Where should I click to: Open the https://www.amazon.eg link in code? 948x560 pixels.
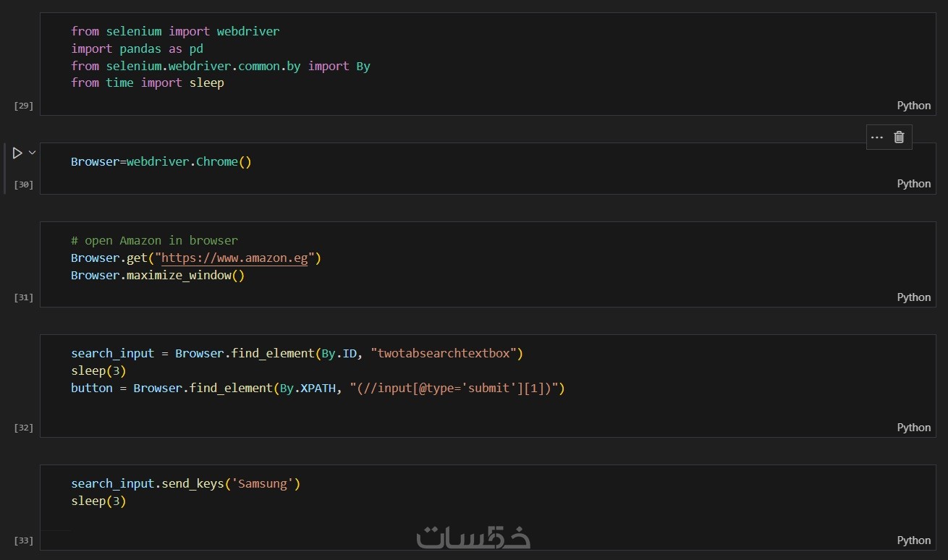(234, 258)
